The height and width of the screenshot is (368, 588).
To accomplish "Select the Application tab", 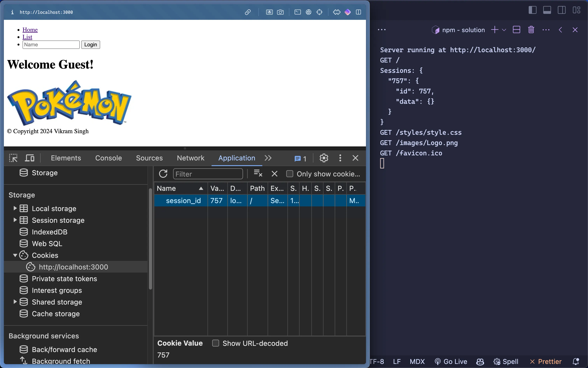I will click(x=237, y=158).
